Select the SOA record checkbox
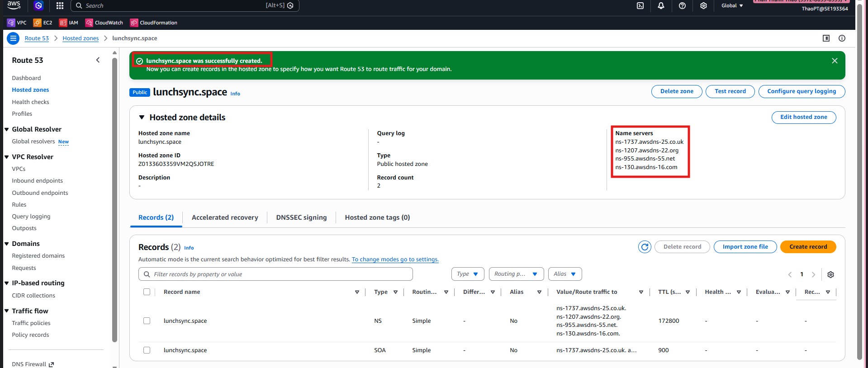 point(147,350)
